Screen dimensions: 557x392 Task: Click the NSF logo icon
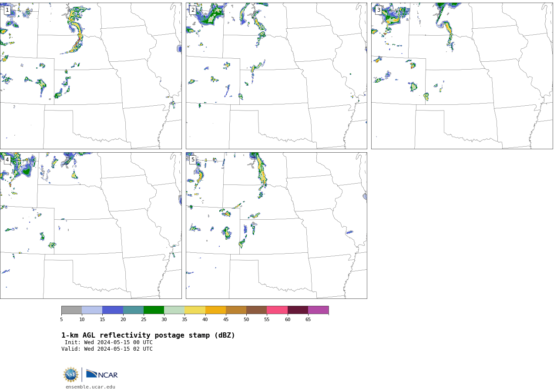(x=71, y=375)
